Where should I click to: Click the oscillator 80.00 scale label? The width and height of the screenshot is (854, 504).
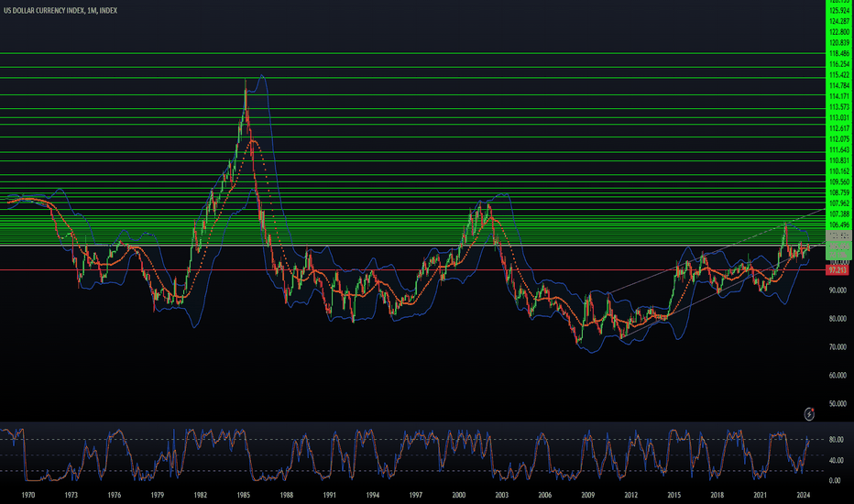tap(836, 440)
